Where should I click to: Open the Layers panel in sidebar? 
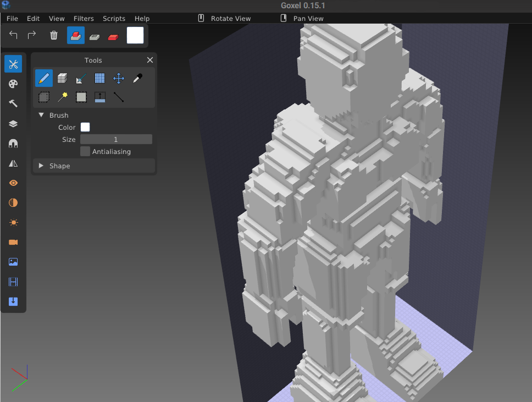pyautogui.click(x=13, y=124)
